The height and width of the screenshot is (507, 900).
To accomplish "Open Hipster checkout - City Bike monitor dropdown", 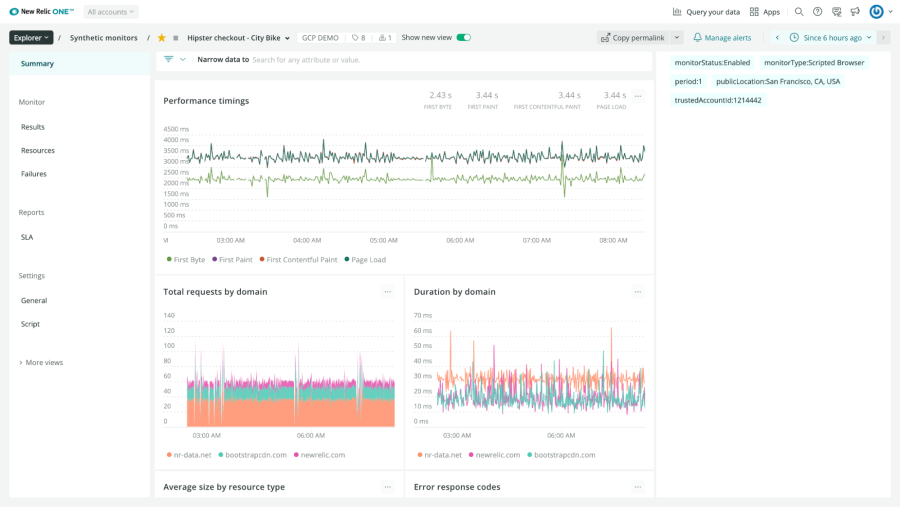I will [238, 38].
